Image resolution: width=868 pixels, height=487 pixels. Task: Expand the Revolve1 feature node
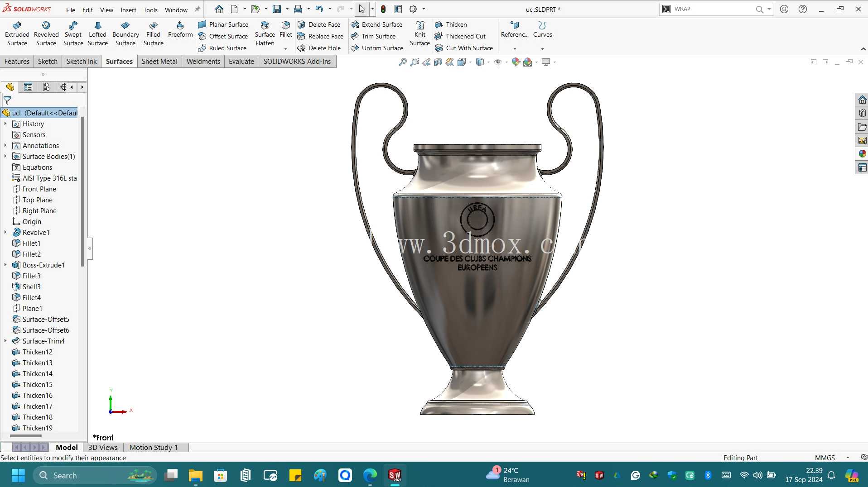coord(5,232)
